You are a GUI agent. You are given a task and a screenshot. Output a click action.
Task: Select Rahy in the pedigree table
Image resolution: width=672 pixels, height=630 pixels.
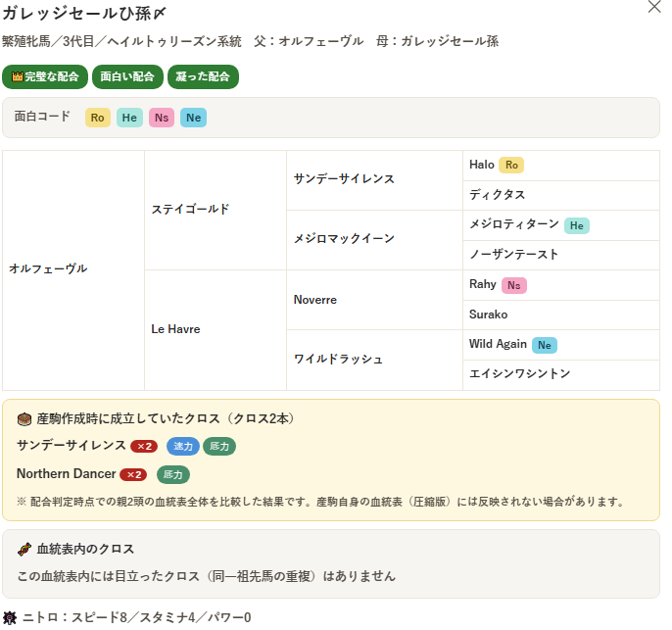pos(483,284)
